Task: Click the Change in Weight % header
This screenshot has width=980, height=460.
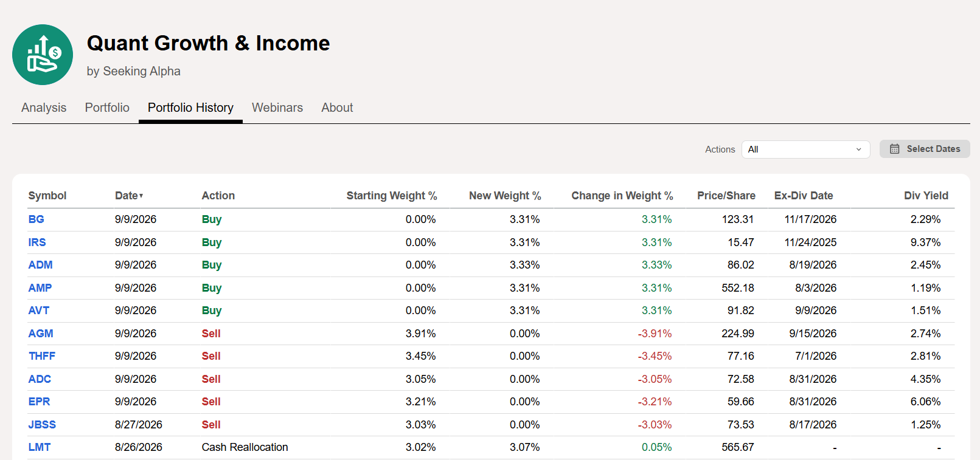Action: click(x=622, y=196)
